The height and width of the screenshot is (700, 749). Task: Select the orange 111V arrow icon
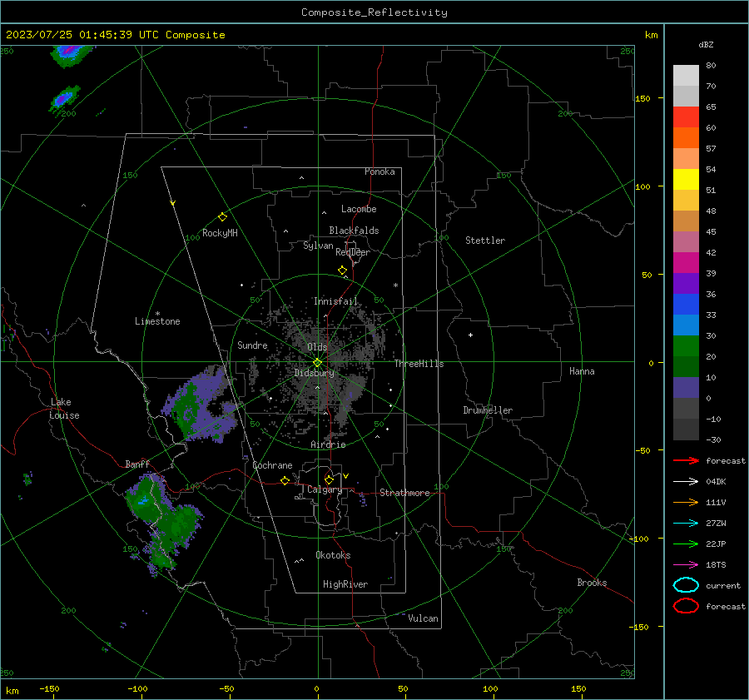[686, 502]
